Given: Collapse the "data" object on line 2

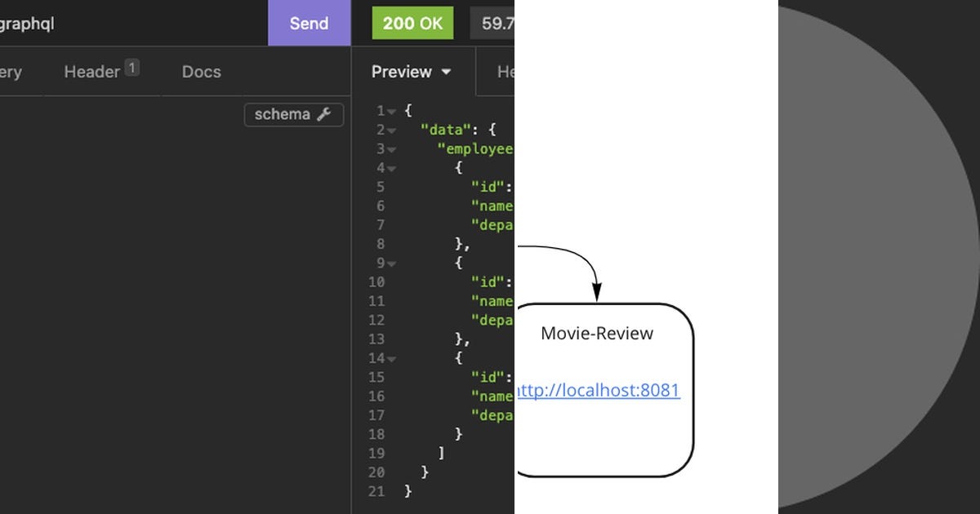Looking at the screenshot, I should [x=391, y=129].
